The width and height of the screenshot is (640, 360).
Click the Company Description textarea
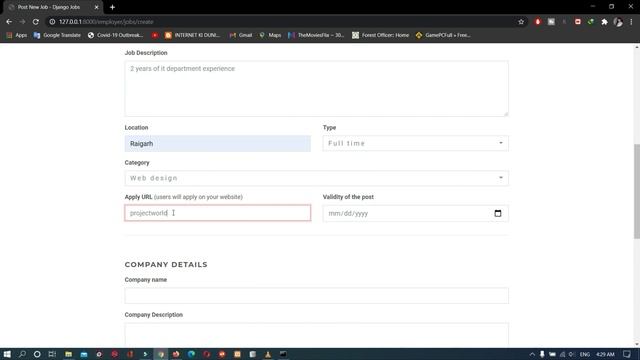click(x=316, y=335)
